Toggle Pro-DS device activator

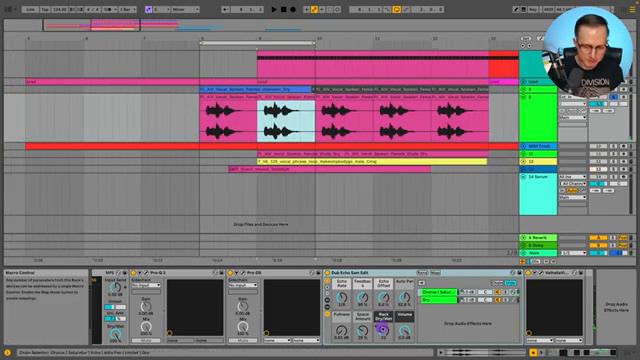[230, 273]
